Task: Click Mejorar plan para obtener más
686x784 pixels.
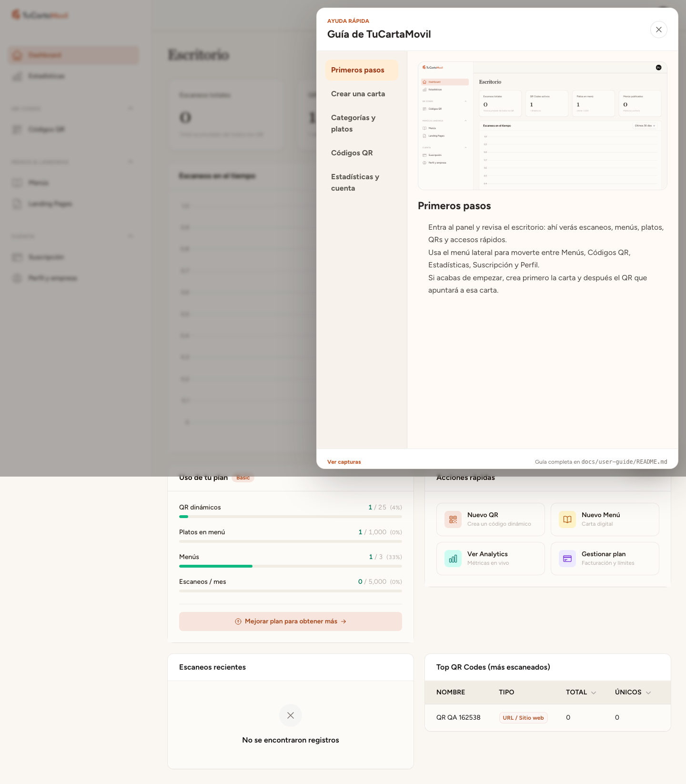Action: tap(291, 621)
